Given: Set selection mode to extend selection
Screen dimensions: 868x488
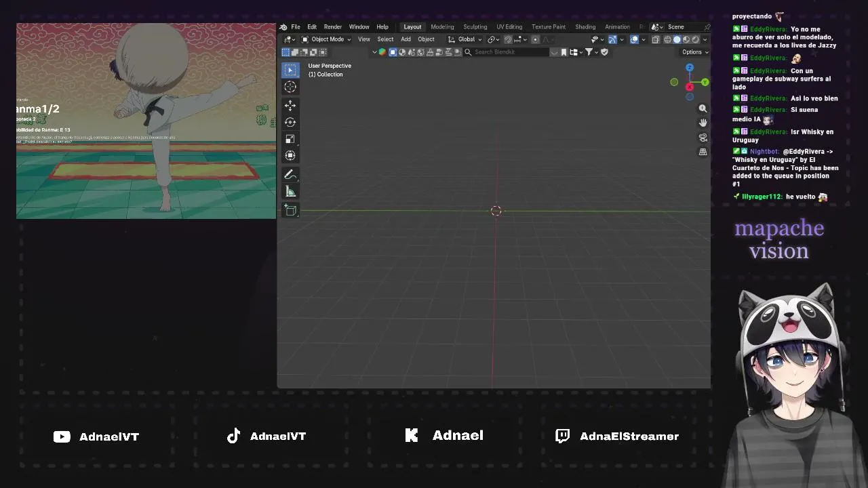Looking at the screenshot, I should 295,52.
